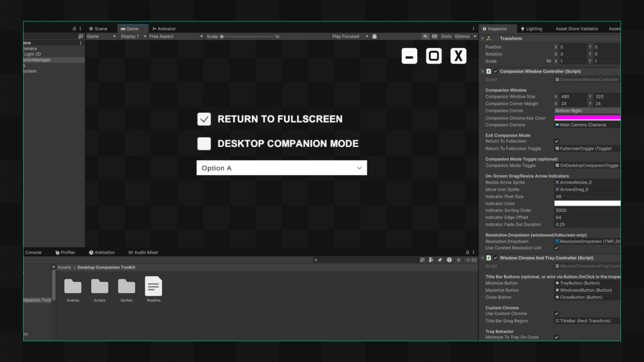Click the Indicator Sorting Order field
Viewport: 644px width, 362px height.
[x=587, y=211]
